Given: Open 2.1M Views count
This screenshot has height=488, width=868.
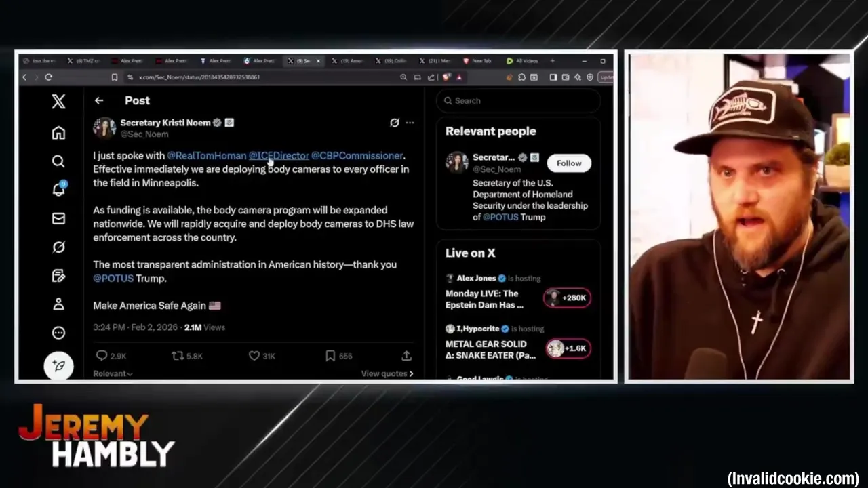Looking at the screenshot, I should click(x=204, y=327).
